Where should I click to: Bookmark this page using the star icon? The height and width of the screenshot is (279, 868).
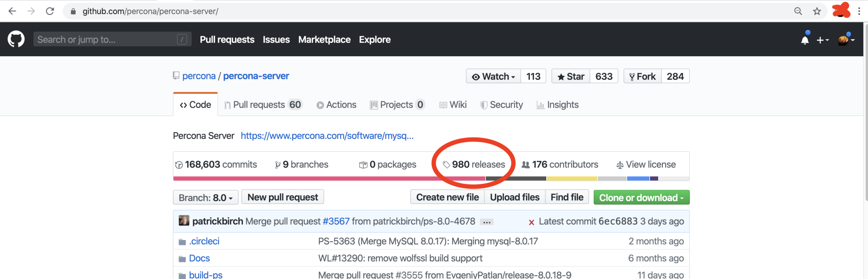pos(817,11)
